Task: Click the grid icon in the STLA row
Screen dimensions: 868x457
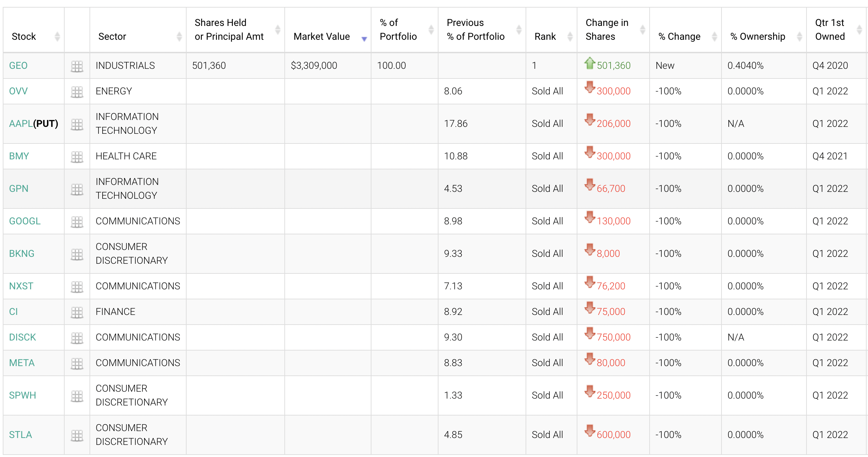Action: point(77,435)
